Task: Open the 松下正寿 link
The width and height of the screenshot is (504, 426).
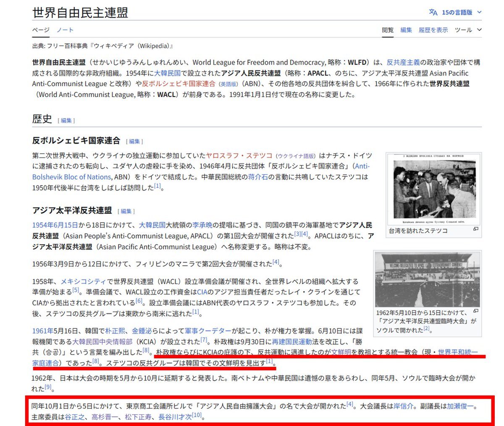Action: click(138, 417)
